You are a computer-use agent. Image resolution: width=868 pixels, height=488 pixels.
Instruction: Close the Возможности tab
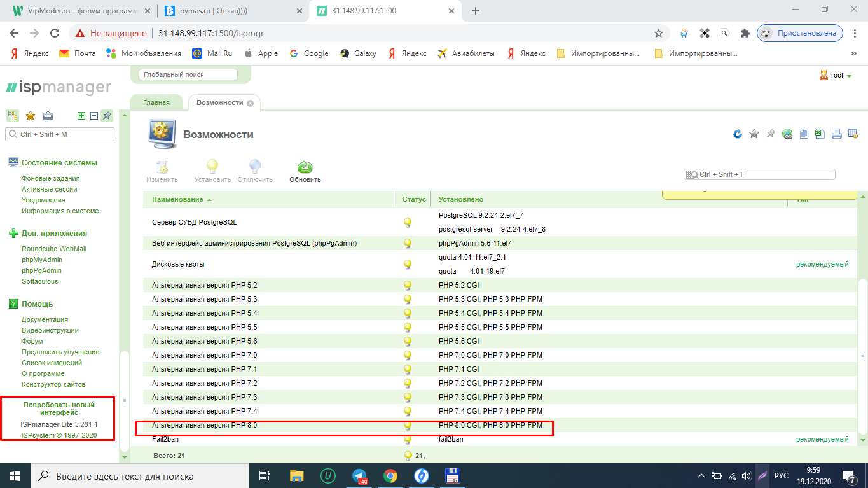(250, 103)
